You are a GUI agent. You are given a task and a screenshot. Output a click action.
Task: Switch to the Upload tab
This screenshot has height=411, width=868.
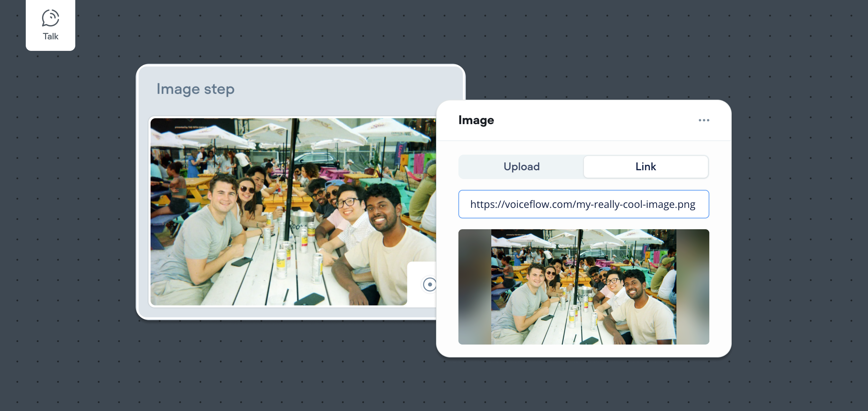(521, 167)
